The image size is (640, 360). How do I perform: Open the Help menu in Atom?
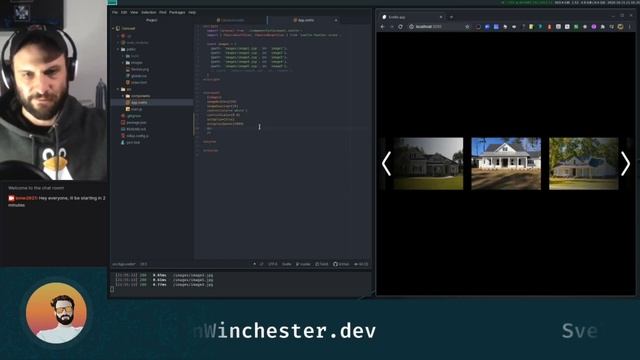coord(192,12)
